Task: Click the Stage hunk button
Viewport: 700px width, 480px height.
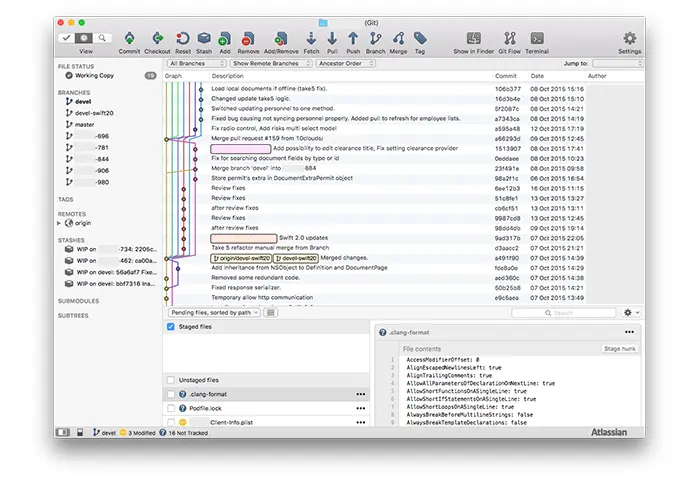Action: [x=619, y=348]
